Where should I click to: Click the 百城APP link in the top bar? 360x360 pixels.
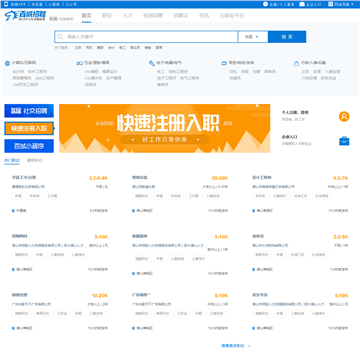pos(18,4)
